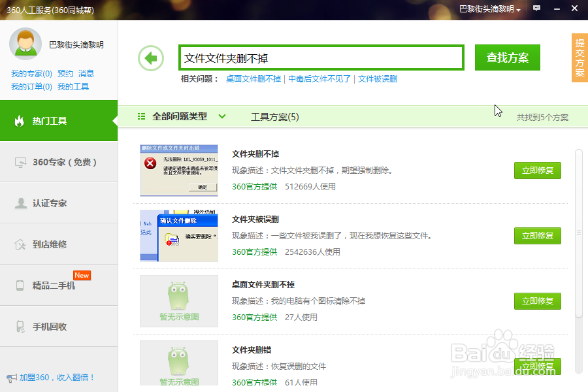Click the placeholder thumbnail for 文件夹删错

[x=179, y=363]
